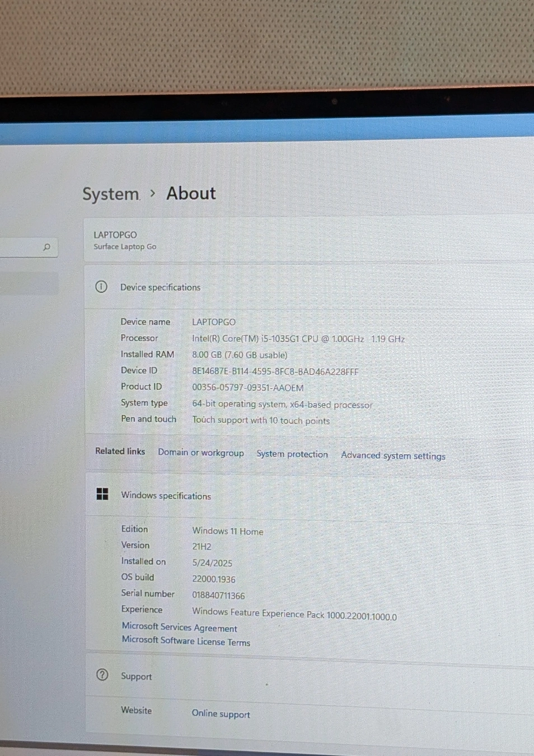Screen dimensions: 534x756
Task: Open Domain or workgroup link
Action: click(201, 452)
